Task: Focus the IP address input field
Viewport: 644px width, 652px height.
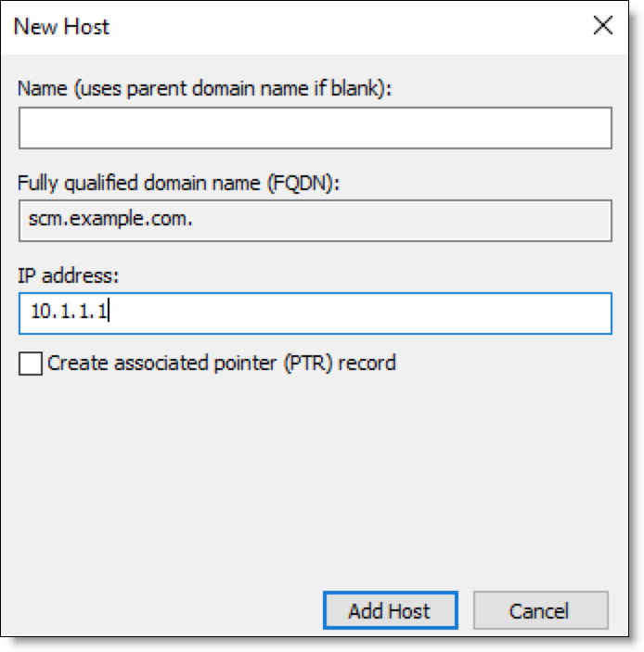Action: (315, 313)
